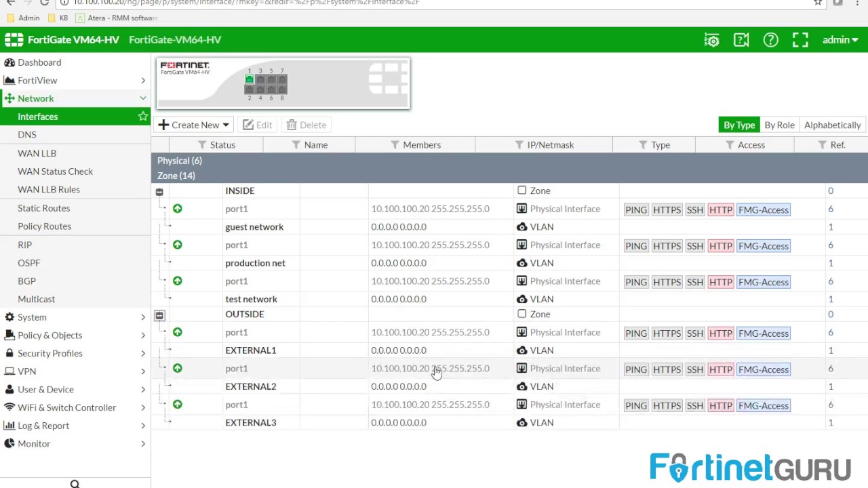The width and height of the screenshot is (868, 488).
Task: Click green port 1 on faceplate
Action: (250, 79)
